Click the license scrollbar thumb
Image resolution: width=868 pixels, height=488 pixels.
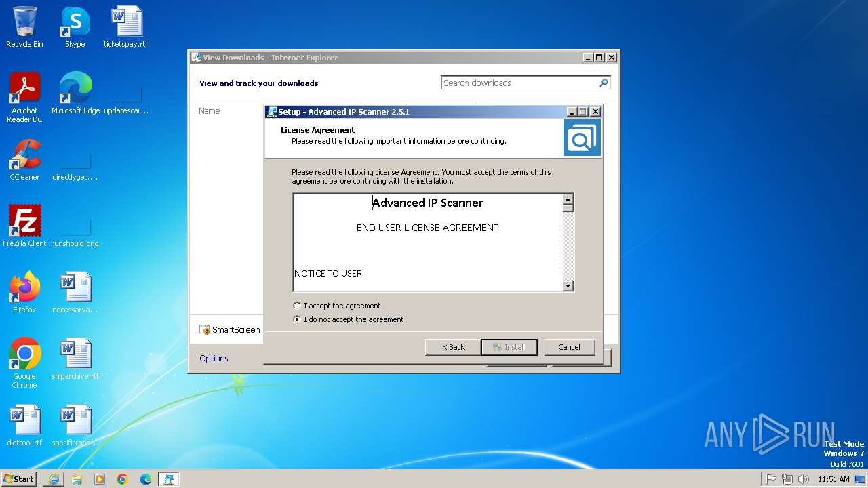click(568, 208)
